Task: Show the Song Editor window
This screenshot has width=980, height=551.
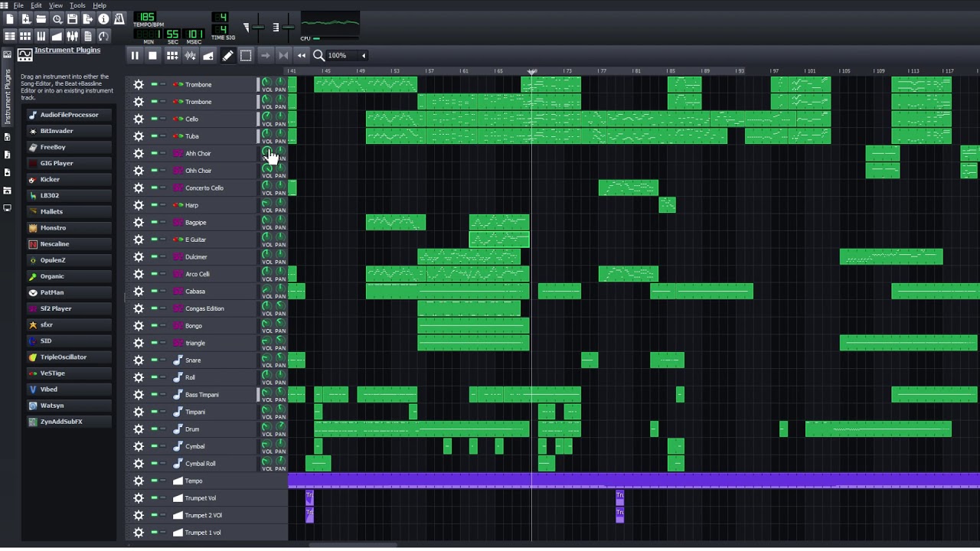Action: click(x=10, y=36)
